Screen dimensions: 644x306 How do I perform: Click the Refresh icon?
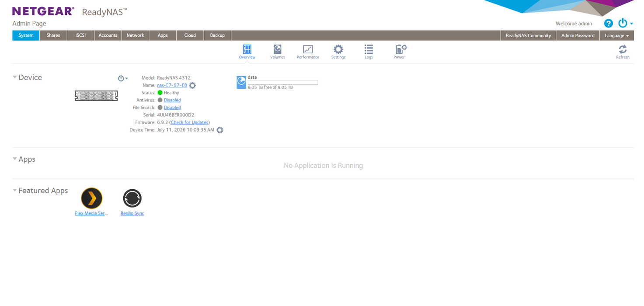623,49
